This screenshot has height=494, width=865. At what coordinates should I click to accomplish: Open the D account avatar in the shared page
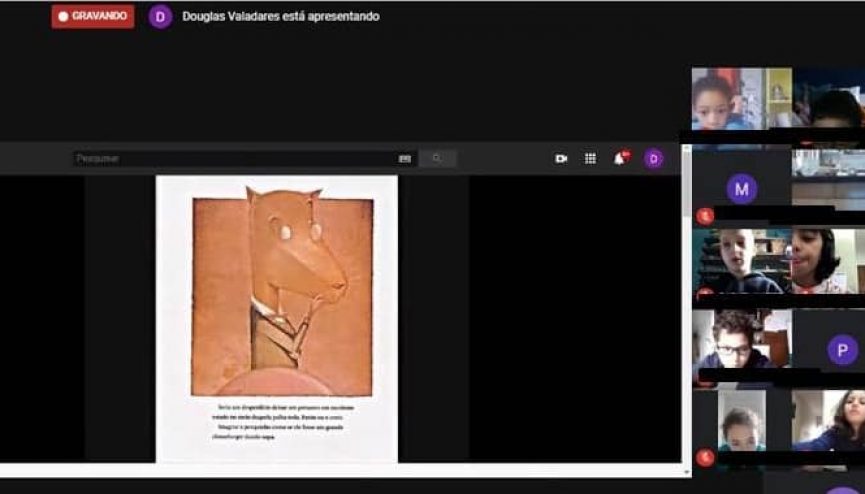pos(654,159)
